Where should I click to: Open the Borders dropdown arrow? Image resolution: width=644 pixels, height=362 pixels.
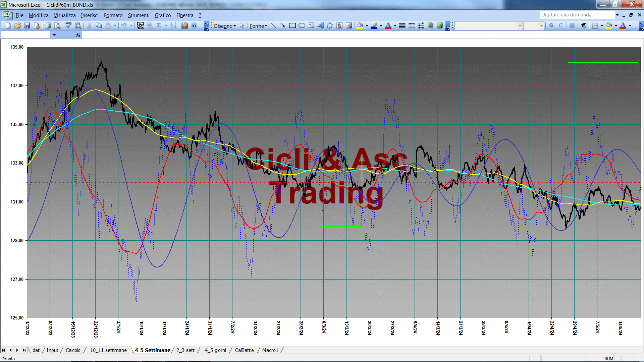tap(602, 25)
